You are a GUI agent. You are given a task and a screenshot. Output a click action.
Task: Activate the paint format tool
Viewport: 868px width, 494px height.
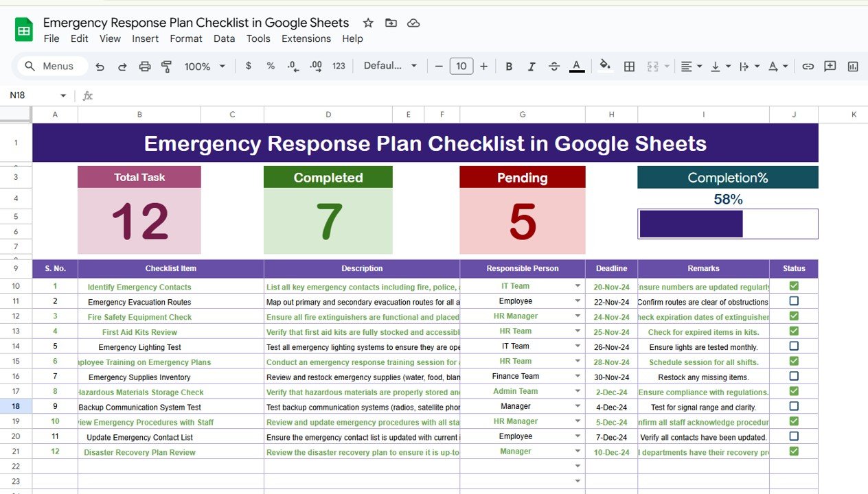[166, 67]
